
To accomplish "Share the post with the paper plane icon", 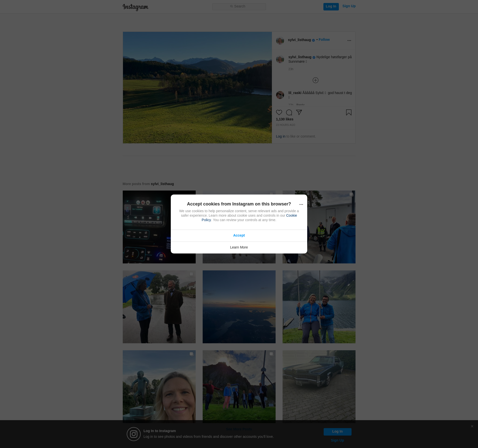I will tap(299, 112).
